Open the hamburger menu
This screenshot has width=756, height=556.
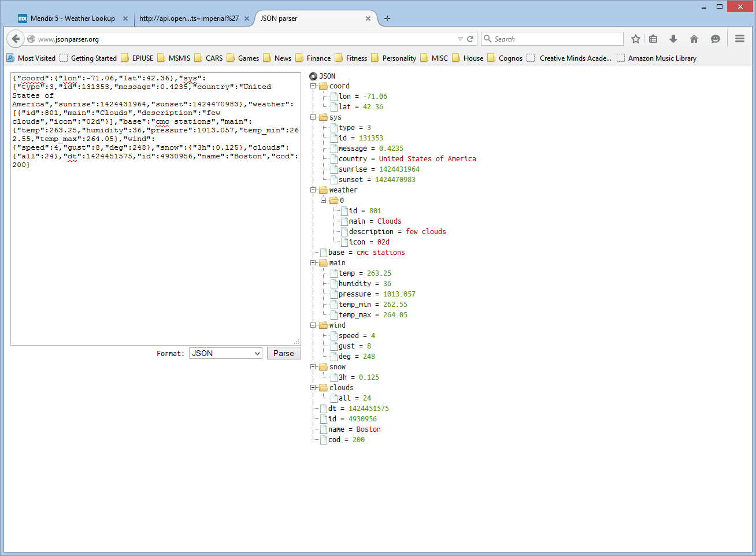click(740, 39)
